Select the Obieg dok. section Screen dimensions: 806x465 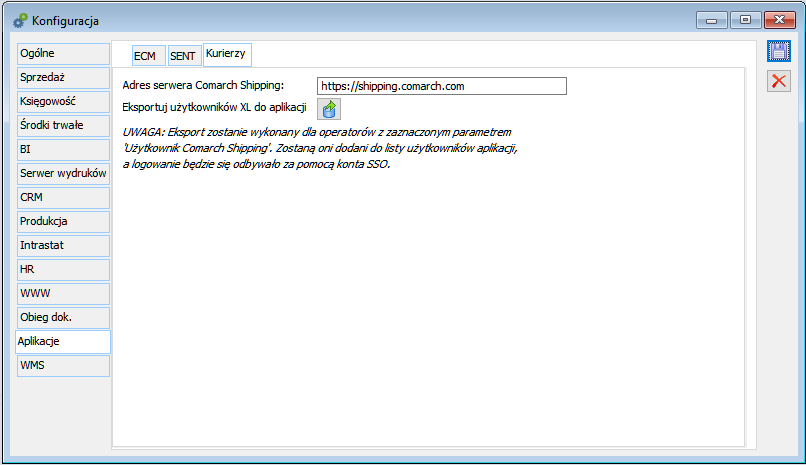click(63, 318)
